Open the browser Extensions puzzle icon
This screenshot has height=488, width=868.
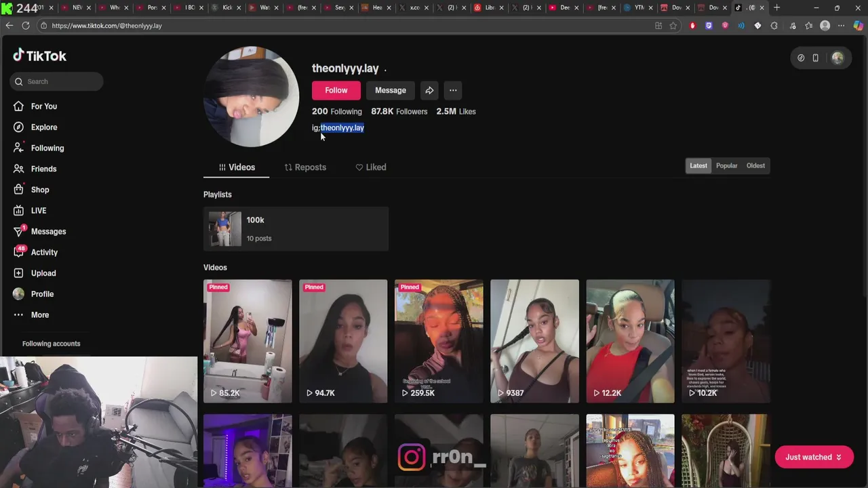(x=774, y=26)
